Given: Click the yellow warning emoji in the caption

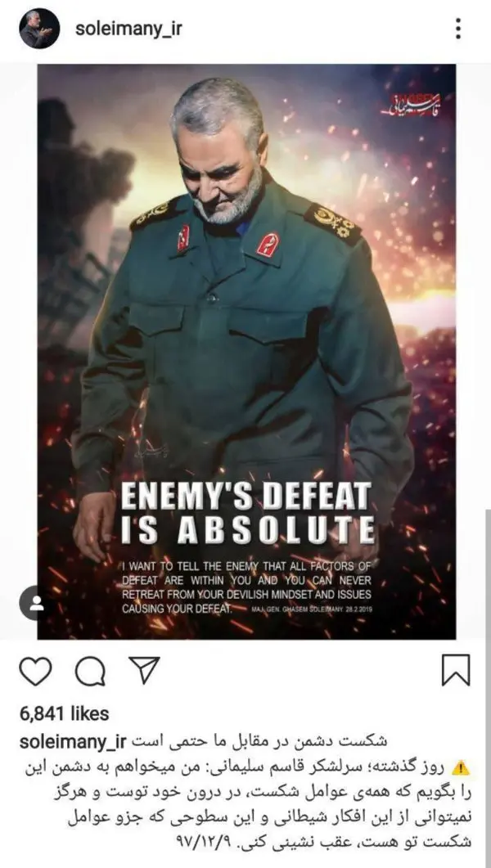Looking at the screenshot, I should click(x=461, y=768).
